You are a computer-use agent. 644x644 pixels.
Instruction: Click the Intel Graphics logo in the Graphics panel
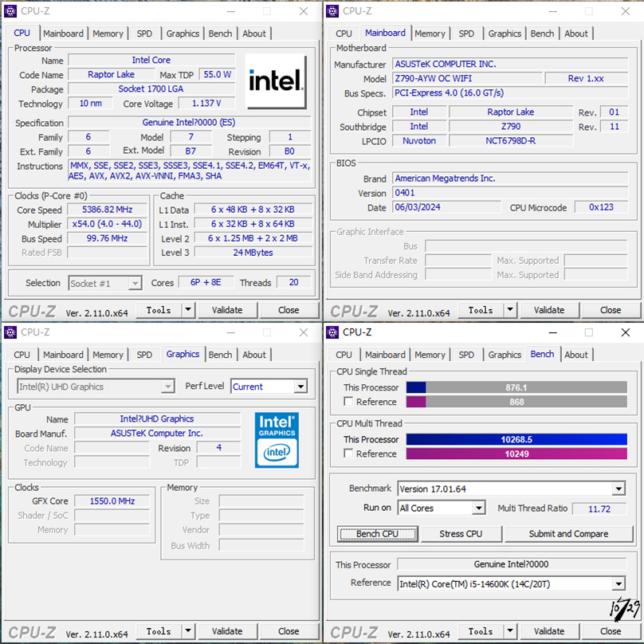point(277,440)
